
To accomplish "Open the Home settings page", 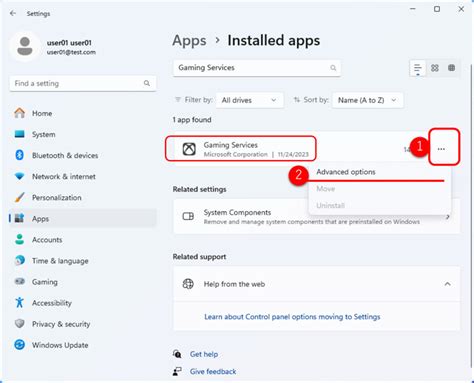I will click(x=83, y=113).
